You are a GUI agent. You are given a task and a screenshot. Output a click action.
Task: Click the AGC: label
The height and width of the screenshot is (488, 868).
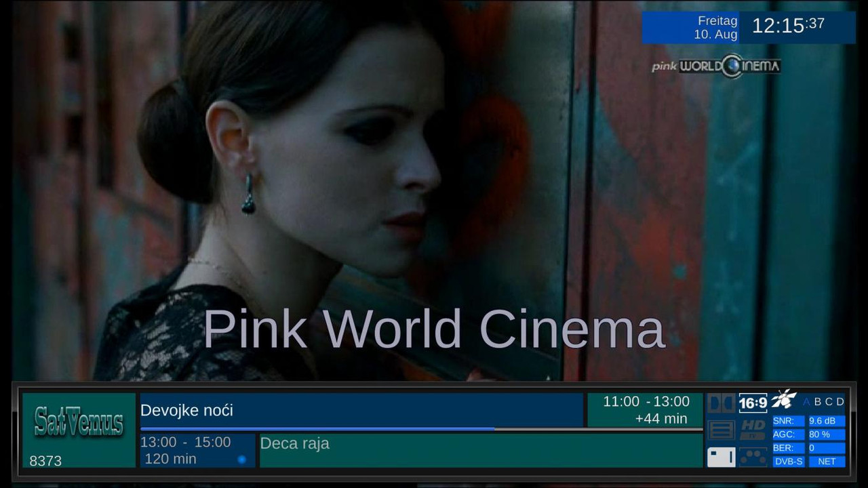(789, 434)
